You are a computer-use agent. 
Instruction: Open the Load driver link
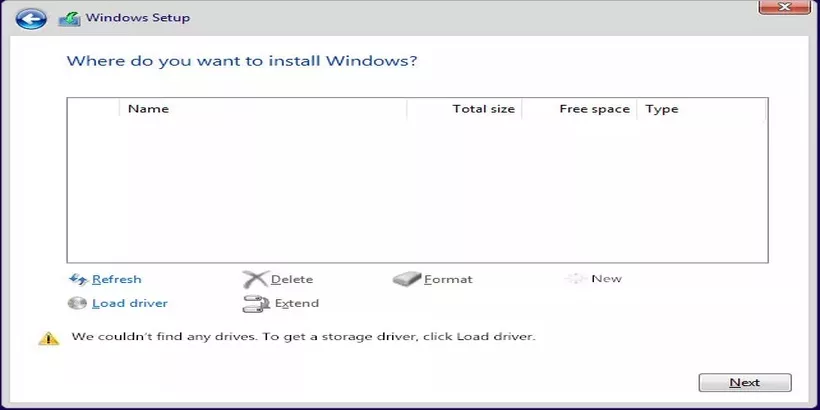click(x=130, y=303)
